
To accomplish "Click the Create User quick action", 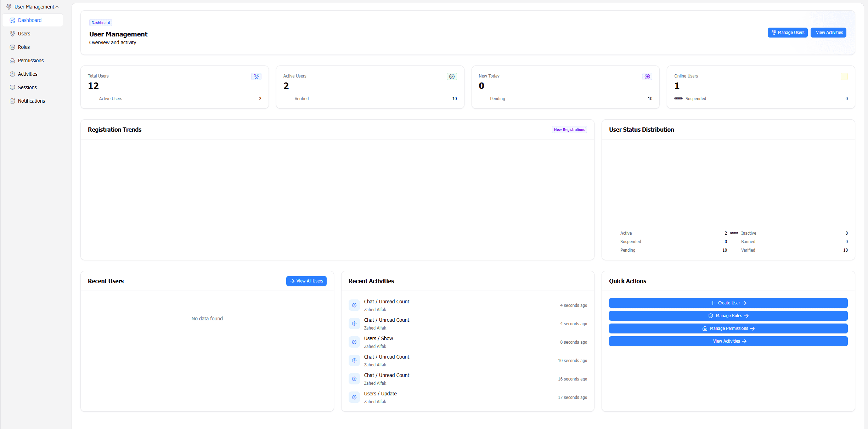I will click(728, 303).
